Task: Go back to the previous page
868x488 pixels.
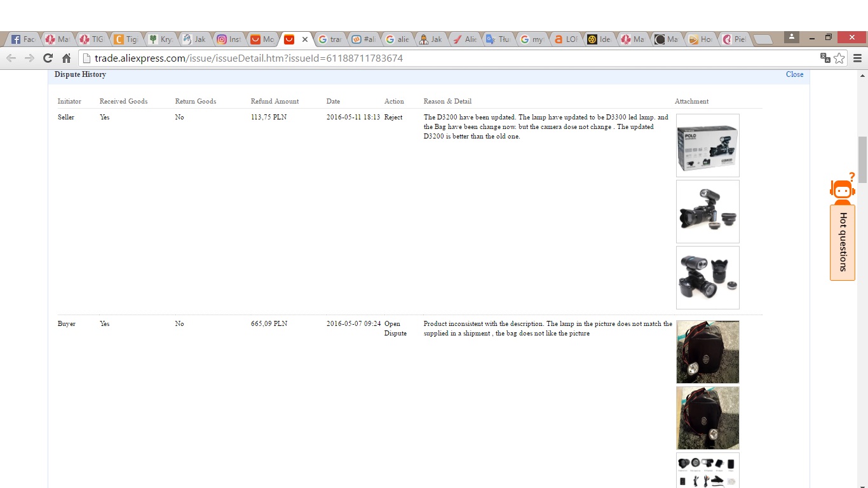Action: click(x=11, y=58)
